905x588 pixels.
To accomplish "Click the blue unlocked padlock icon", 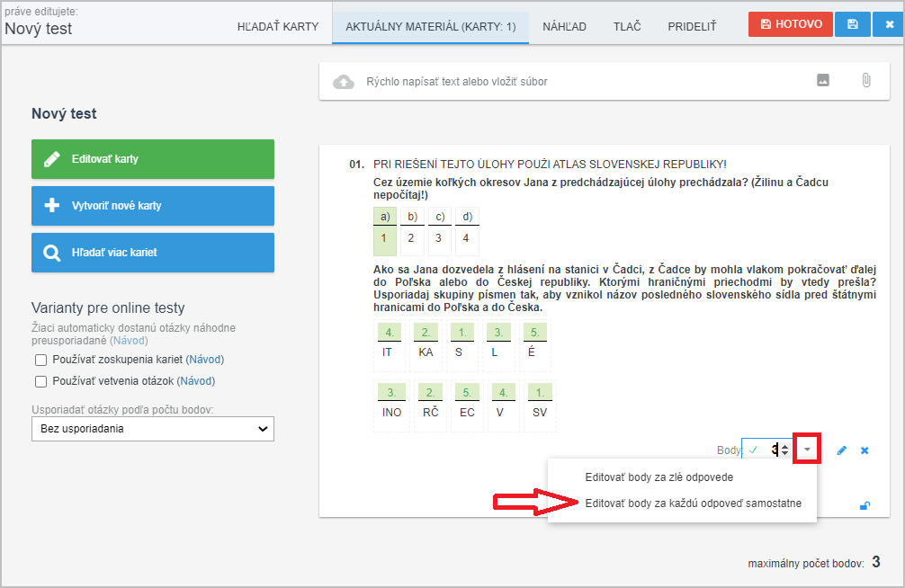I will [x=865, y=505].
